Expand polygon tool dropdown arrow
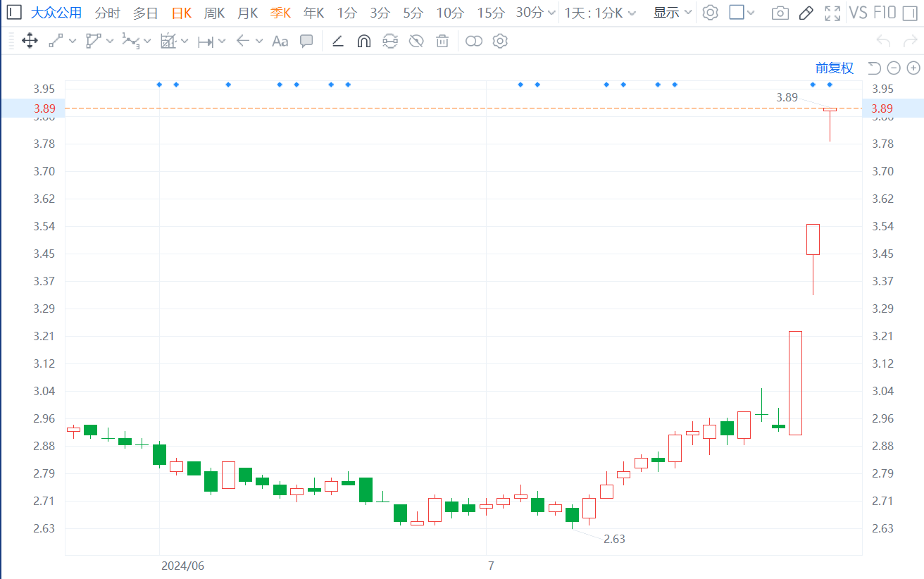This screenshot has width=924, height=579. (x=110, y=41)
